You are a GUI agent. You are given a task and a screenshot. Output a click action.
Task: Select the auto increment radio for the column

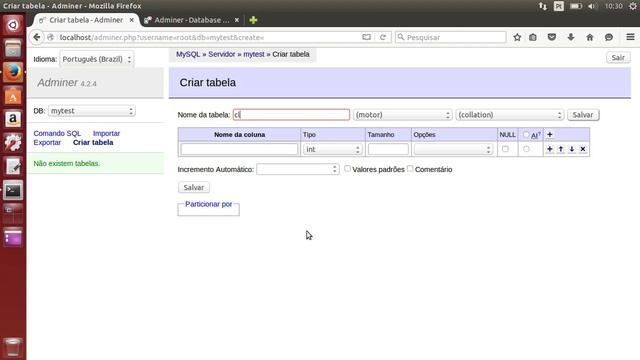(526, 149)
